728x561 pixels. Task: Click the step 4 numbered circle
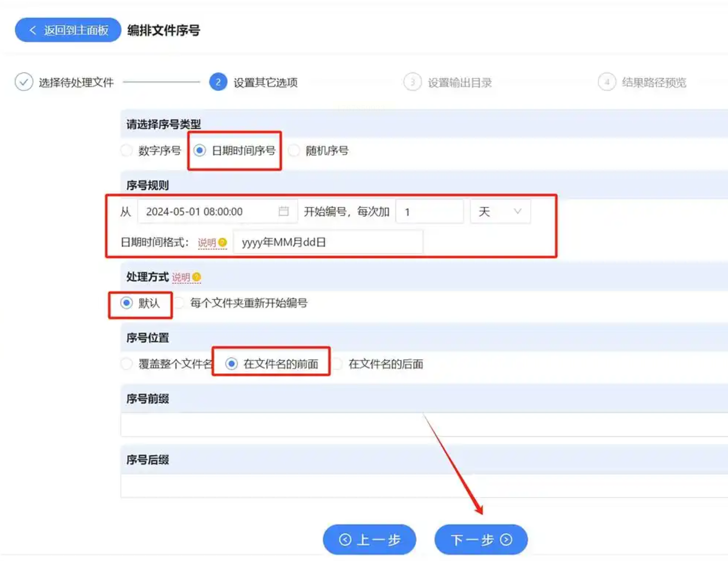607,82
